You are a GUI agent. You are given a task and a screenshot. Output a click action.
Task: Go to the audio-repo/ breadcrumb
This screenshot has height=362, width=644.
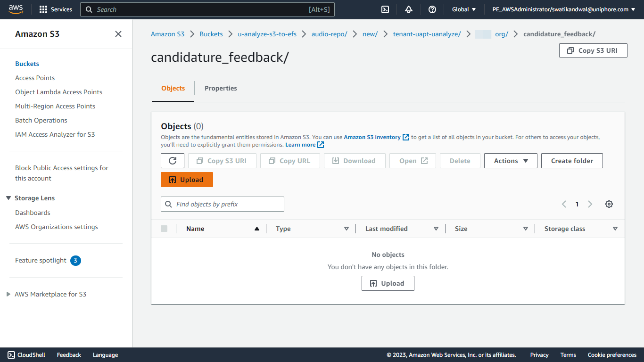(329, 34)
